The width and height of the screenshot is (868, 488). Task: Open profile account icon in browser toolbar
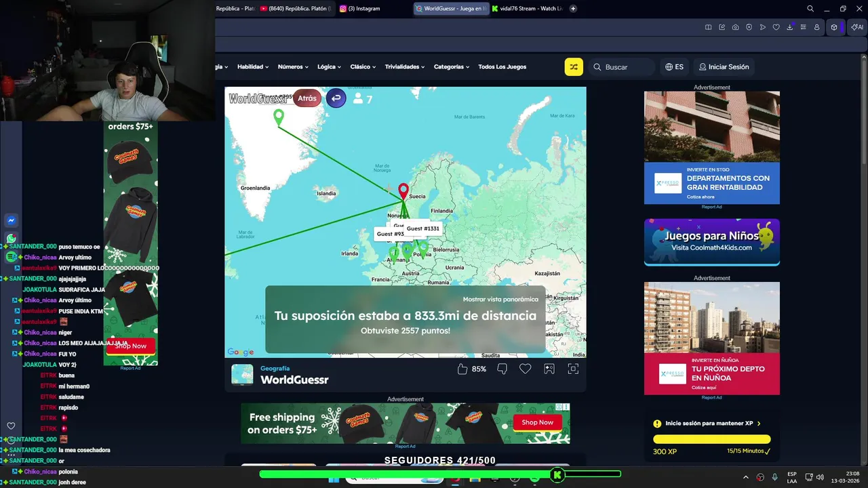pyautogui.click(x=817, y=27)
